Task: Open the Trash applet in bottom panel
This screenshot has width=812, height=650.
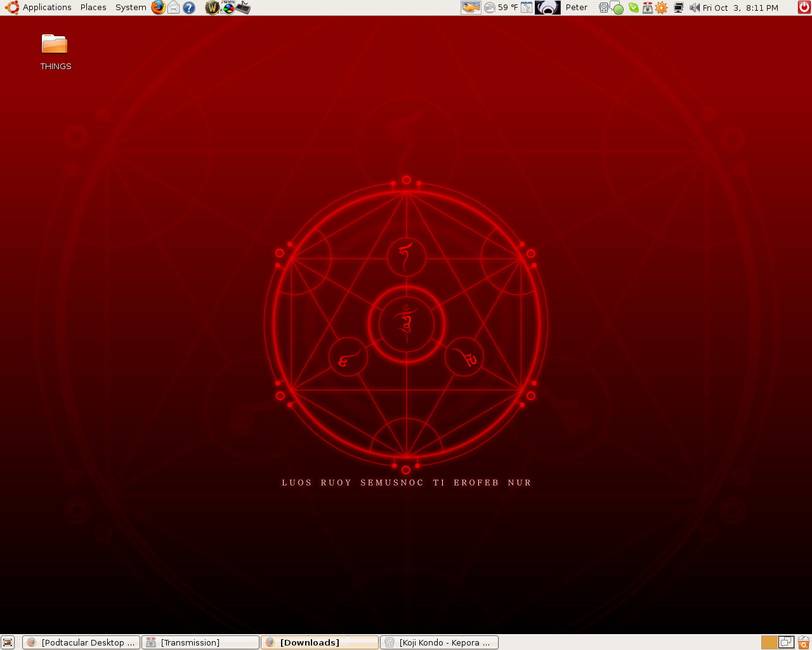Action: coord(804,642)
